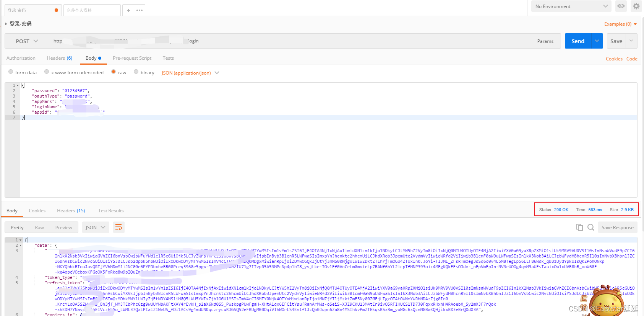Switch response view to Preview

point(63,227)
